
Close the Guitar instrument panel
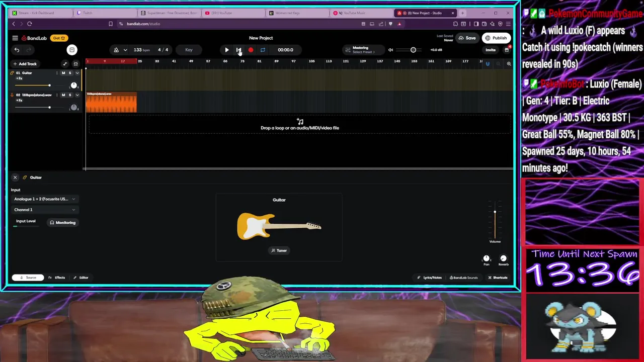[x=15, y=177]
